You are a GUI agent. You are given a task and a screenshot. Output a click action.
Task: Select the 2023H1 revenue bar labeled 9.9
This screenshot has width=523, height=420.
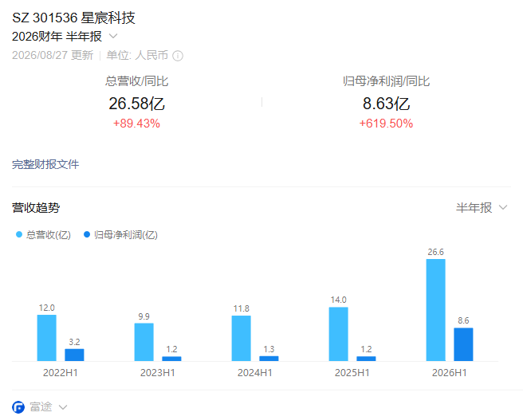click(x=144, y=342)
